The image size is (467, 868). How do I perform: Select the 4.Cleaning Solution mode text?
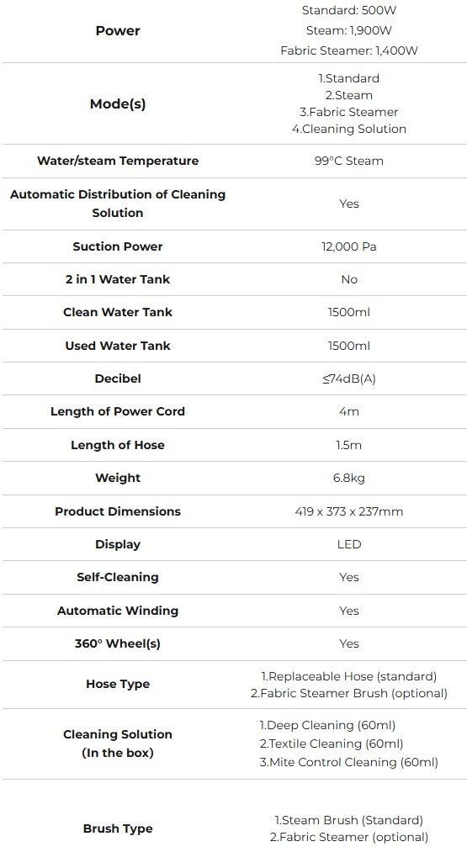pos(349,129)
